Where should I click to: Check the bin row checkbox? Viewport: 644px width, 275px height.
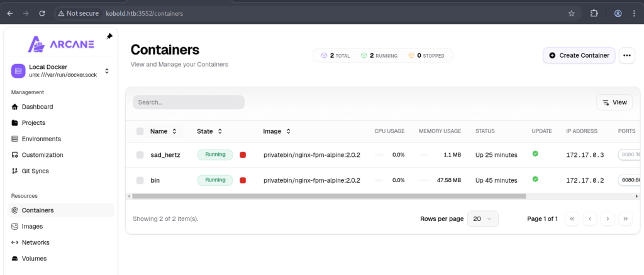click(x=140, y=180)
